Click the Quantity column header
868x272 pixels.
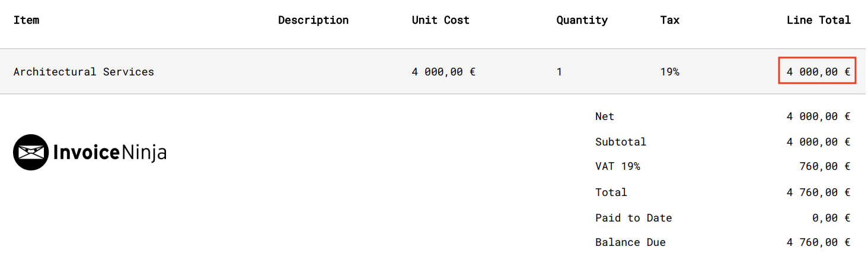click(x=582, y=20)
